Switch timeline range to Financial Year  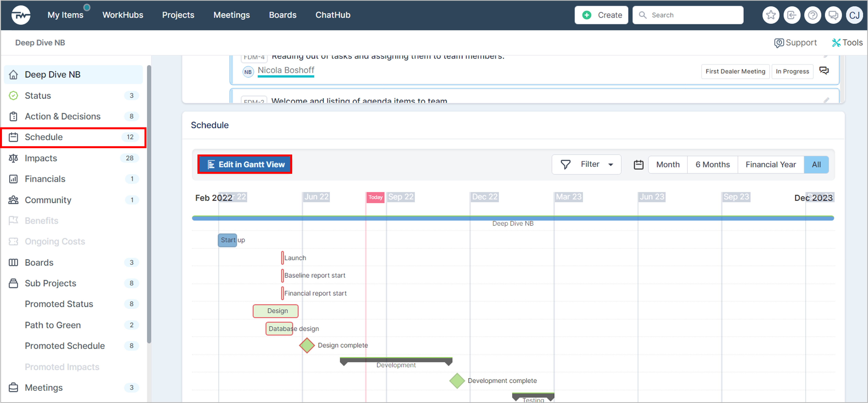(771, 165)
